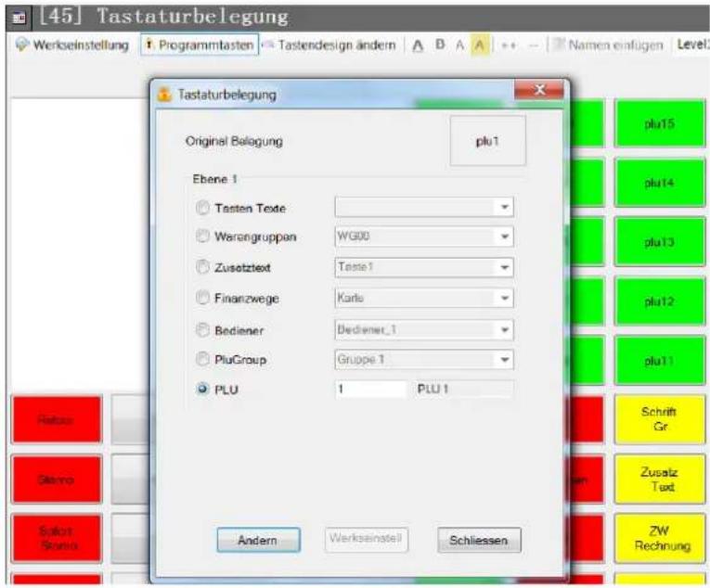This screenshot has width=710, height=588.
Task: Open the Bediener dropdown showing Bediener_1
Action: 424,330
